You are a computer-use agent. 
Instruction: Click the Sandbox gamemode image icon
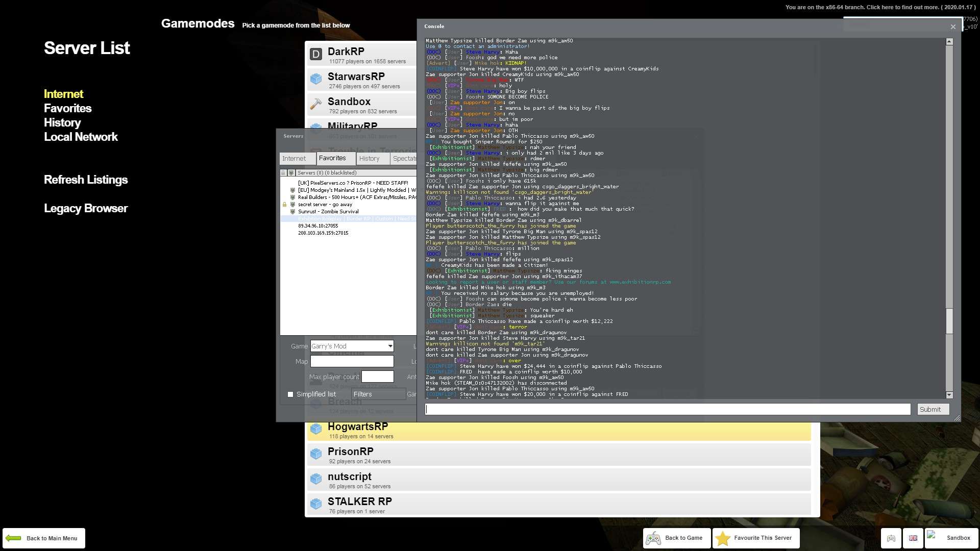coord(932,535)
